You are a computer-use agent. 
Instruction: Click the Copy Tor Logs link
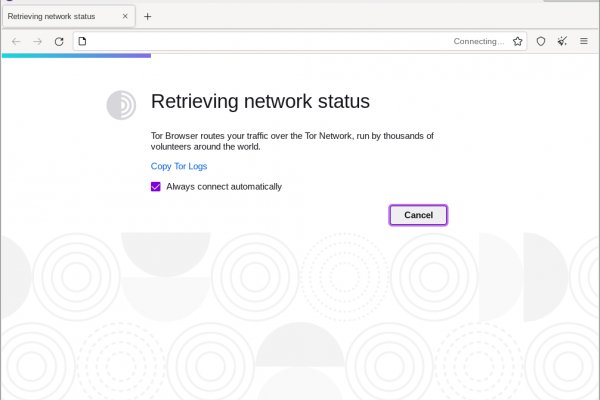pyautogui.click(x=179, y=166)
